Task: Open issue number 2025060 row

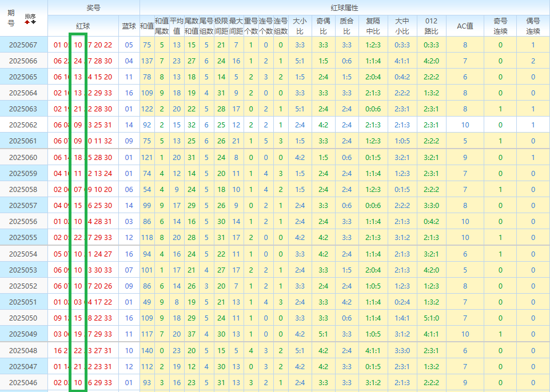Action: tap(23, 157)
